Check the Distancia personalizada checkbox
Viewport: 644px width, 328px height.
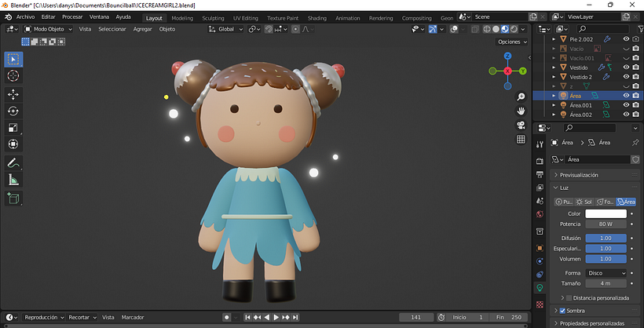(x=569, y=297)
